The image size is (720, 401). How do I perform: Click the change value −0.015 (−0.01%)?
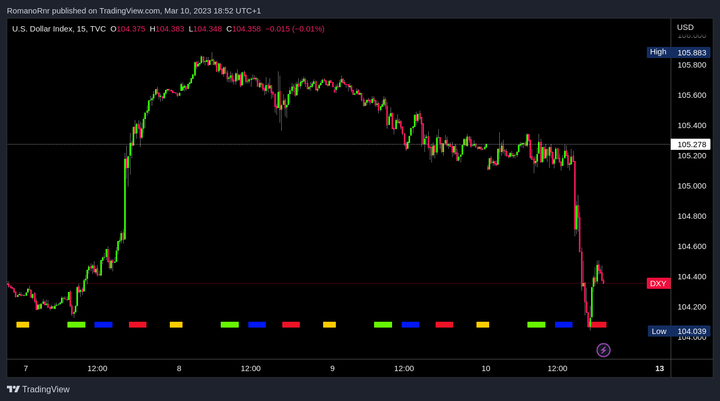(295, 29)
